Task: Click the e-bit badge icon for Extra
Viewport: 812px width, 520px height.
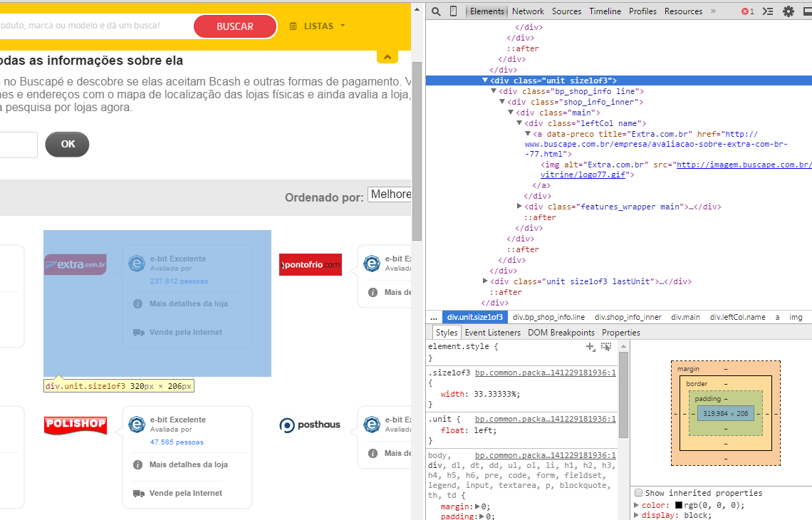Action: (137, 264)
